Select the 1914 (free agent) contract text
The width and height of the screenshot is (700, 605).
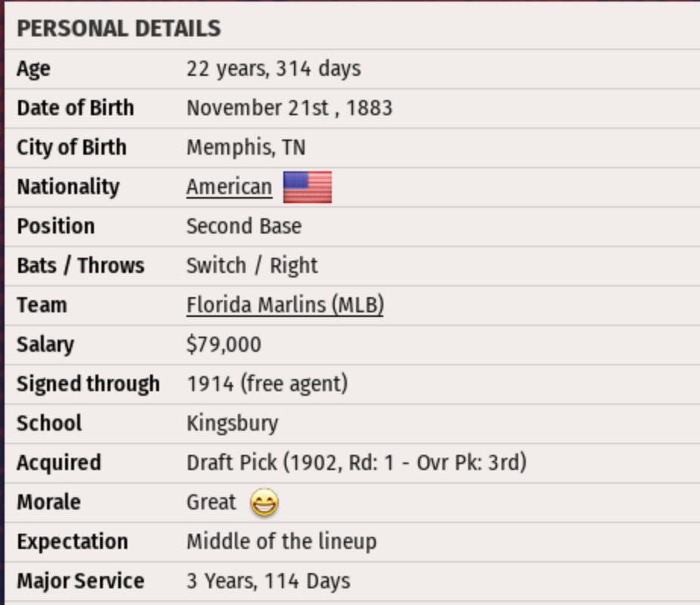click(267, 384)
